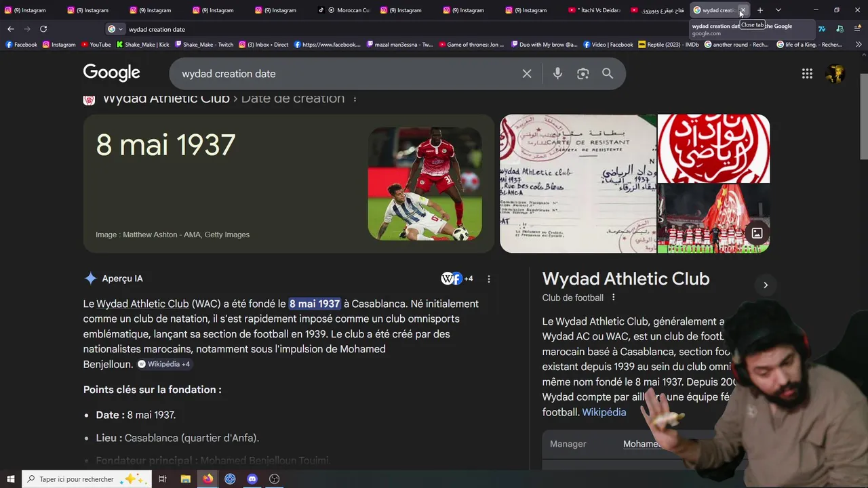Expand Wydad Athletic Club panel arrow
Image resolution: width=868 pixels, height=488 pixels.
click(766, 285)
